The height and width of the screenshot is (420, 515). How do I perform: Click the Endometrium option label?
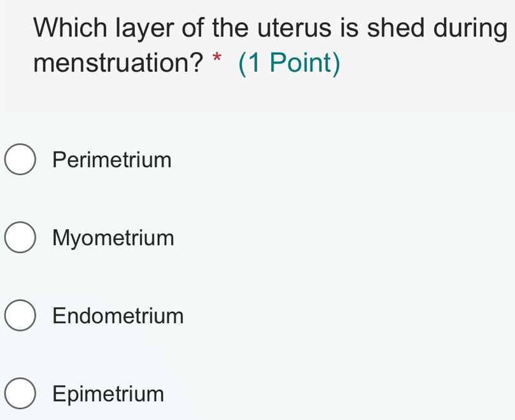pos(118,316)
